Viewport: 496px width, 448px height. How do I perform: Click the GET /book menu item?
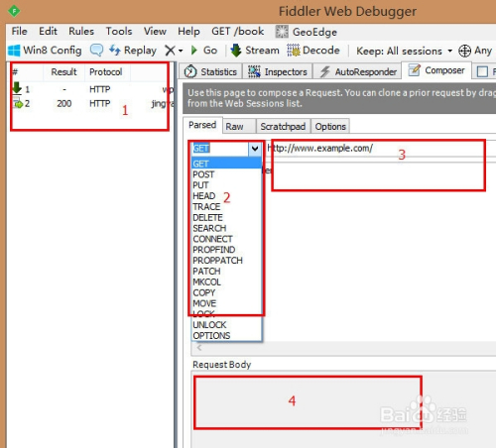tap(238, 32)
